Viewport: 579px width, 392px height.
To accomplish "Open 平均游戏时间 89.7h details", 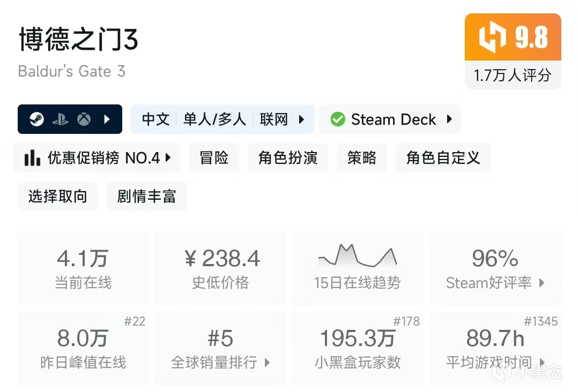I will click(x=495, y=348).
